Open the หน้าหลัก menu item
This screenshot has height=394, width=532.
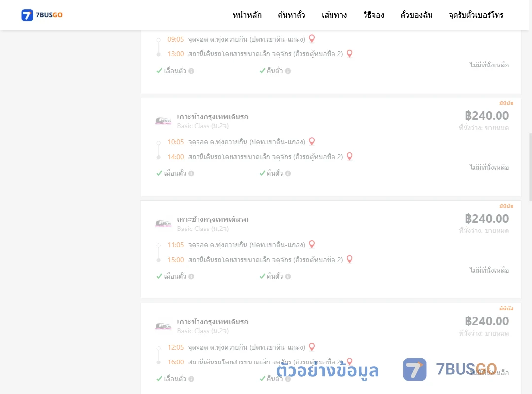coord(247,15)
